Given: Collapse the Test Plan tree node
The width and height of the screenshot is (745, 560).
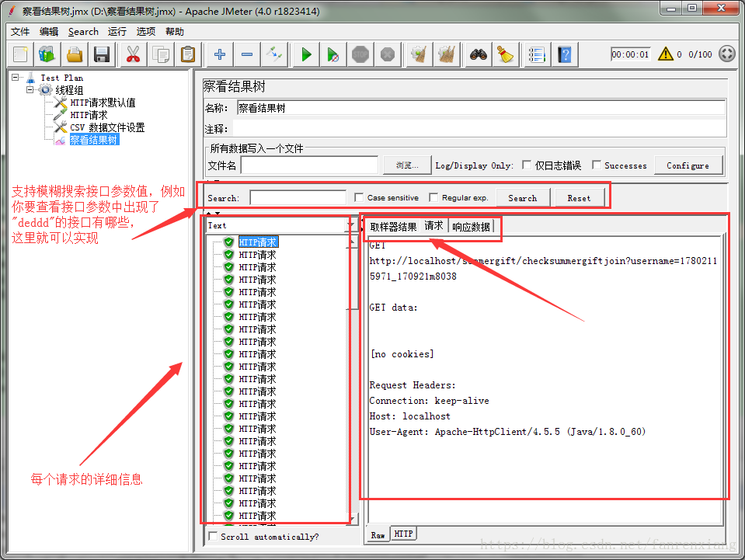Looking at the screenshot, I should click(16, 77).
